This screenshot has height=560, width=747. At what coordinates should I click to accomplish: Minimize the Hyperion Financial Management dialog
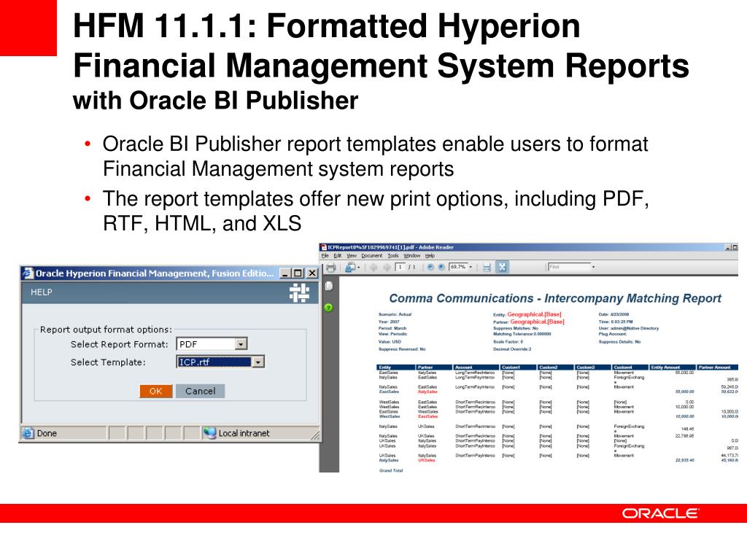(285, 273)
